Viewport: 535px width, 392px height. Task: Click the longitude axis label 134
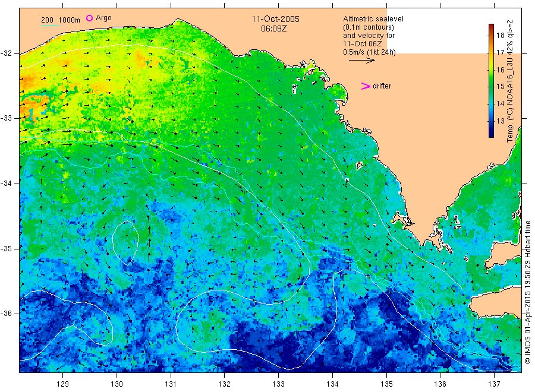(332, 384)
